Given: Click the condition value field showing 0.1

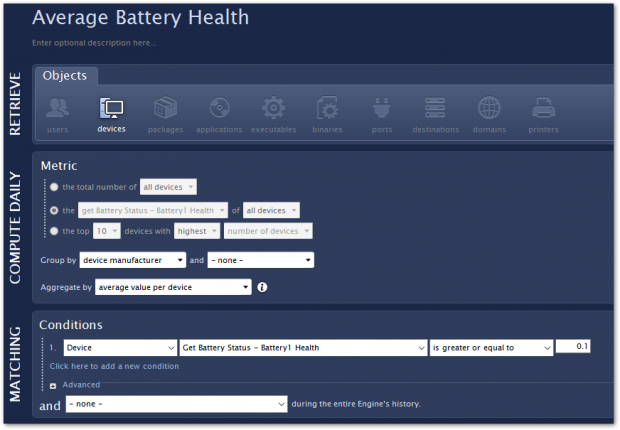Looking at the screenshot, I should (x=574, y=346).
